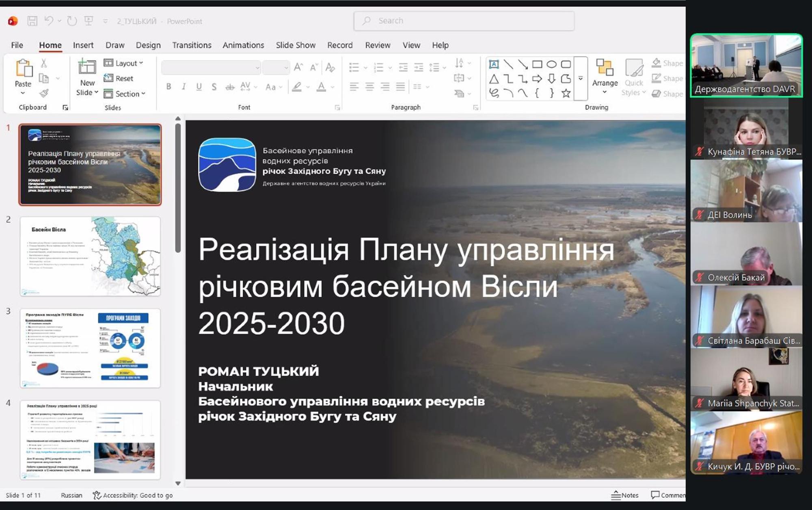Expand the Section dropdown
The height and width of the screenshot is (510, 812).
pyautogui.click(x=125, y=94)
